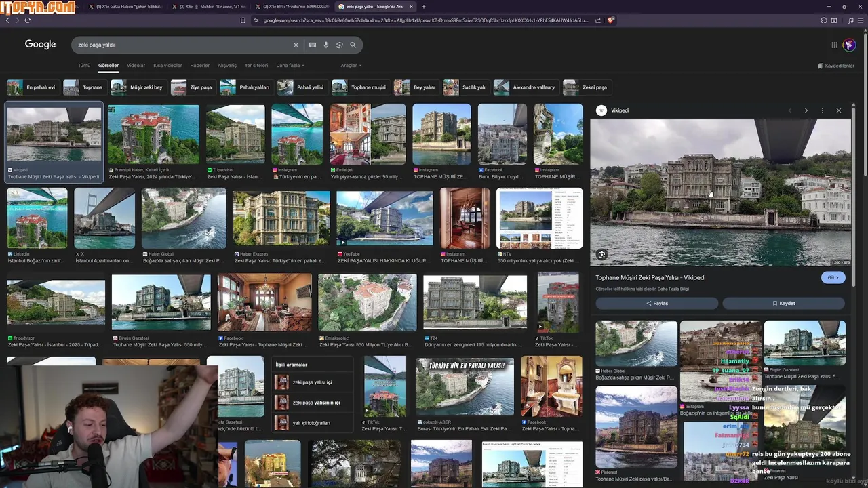Switch to the 'Videolar' tab
The width and height of the screenshot is (868, 488).
point(136,66)
